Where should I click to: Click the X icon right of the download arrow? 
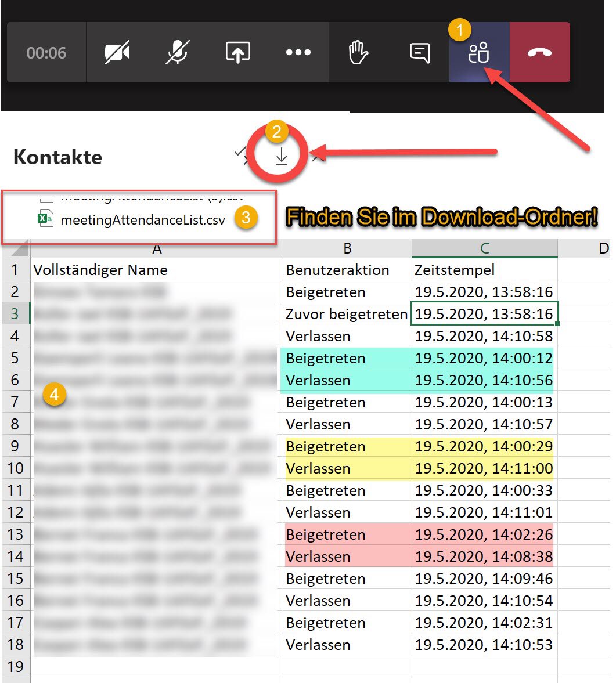coord(316,157)
